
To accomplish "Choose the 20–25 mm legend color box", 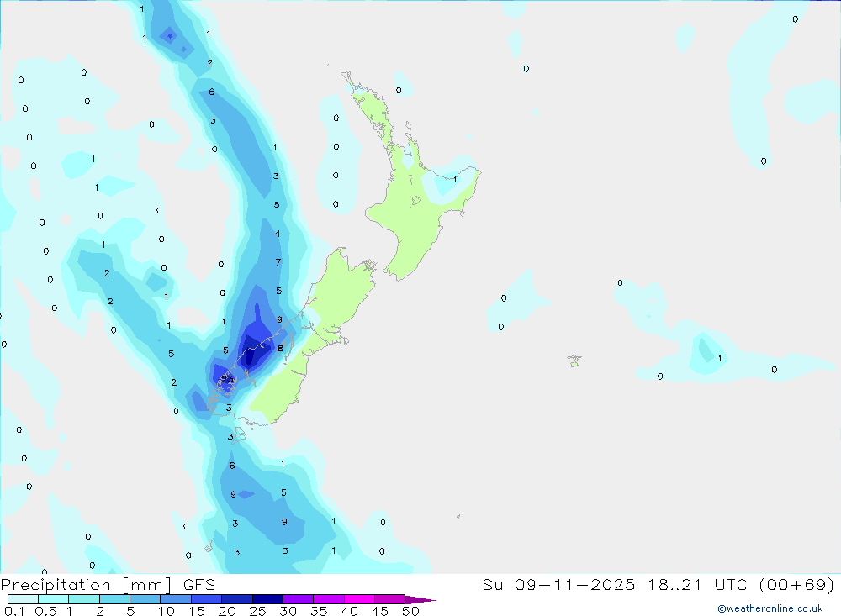I will coord(237,599).
